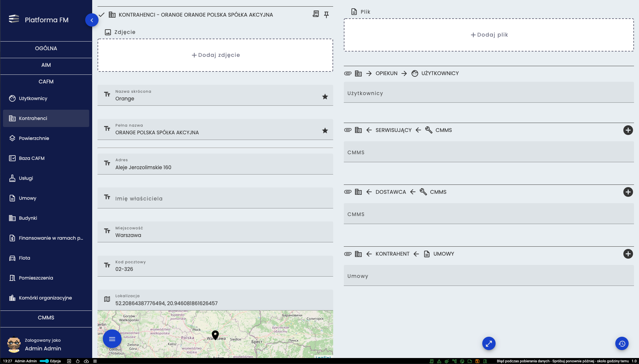Collapse the CAFM section
The height and width of the screenshot is (364, 639).
click(46, 81)
